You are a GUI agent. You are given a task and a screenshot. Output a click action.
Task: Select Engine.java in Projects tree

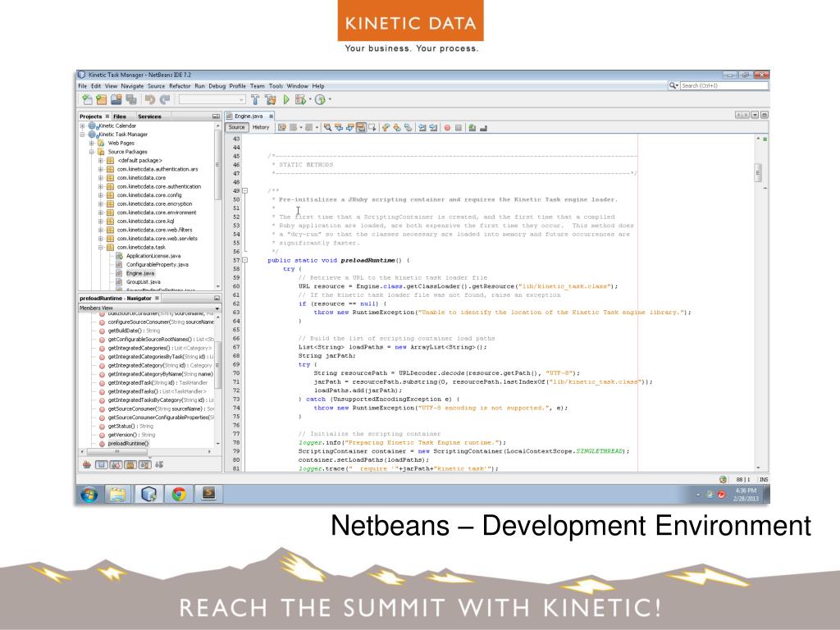(139, 273)
